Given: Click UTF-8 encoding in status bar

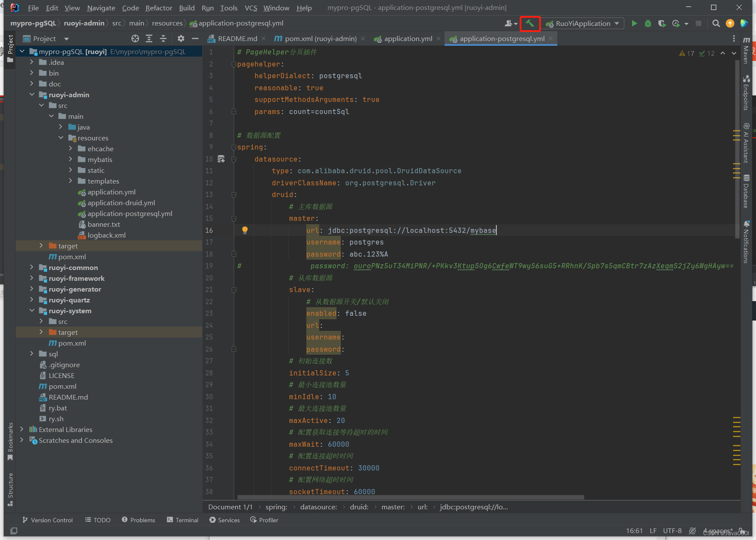Looking at the screenshot, I should click(x=672, y=531).
